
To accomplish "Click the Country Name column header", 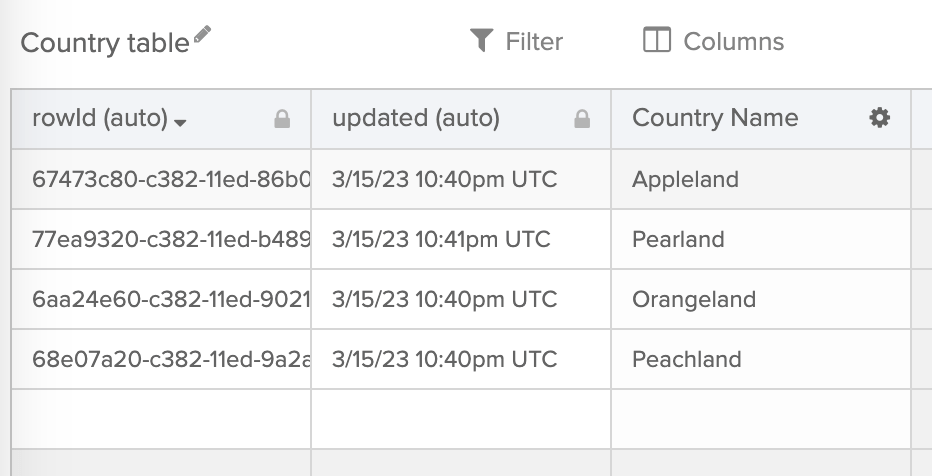I will (x=715, y=118).
